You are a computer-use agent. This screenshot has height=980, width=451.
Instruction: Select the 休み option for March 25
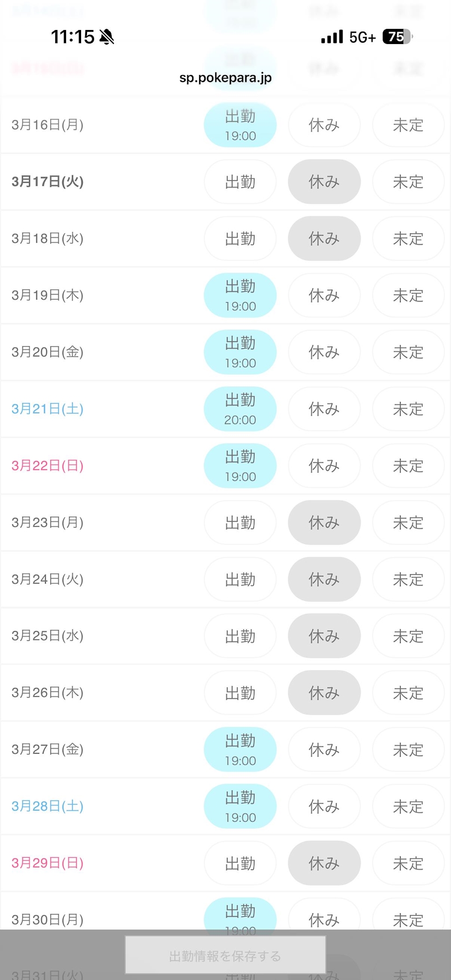coord(324,637)
